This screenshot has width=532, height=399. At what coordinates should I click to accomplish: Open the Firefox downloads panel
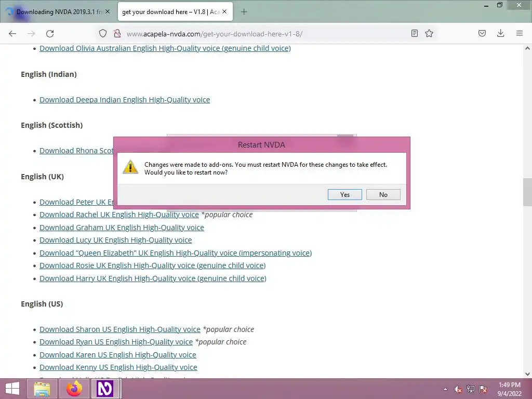click(500, 33)
